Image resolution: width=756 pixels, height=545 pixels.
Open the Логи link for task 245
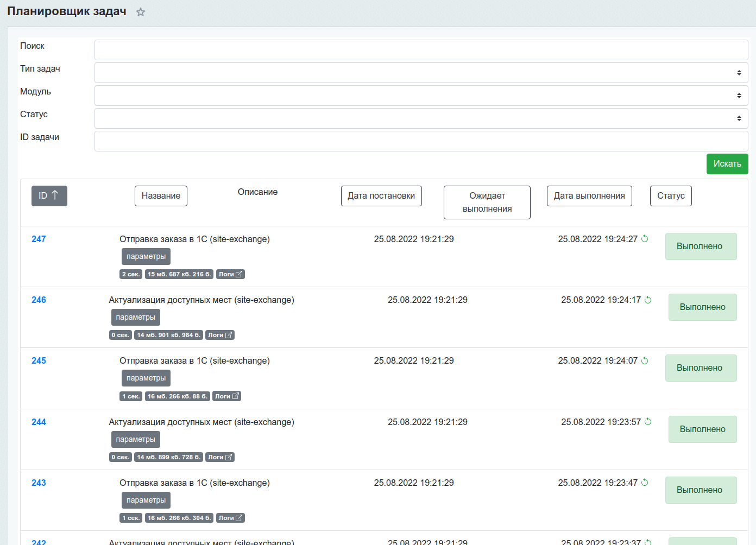pos(226,396)
